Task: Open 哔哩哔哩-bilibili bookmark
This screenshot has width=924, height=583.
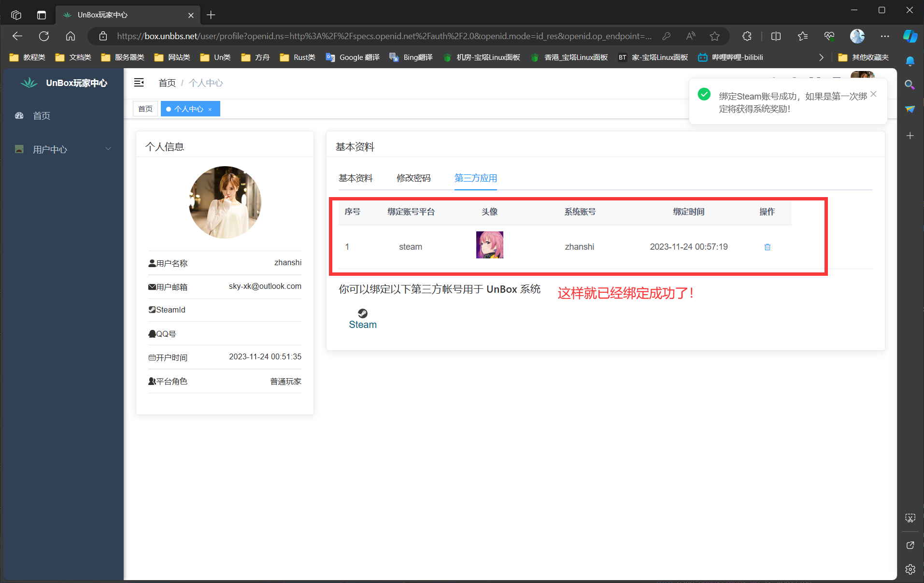Action: tap(731, 57)
